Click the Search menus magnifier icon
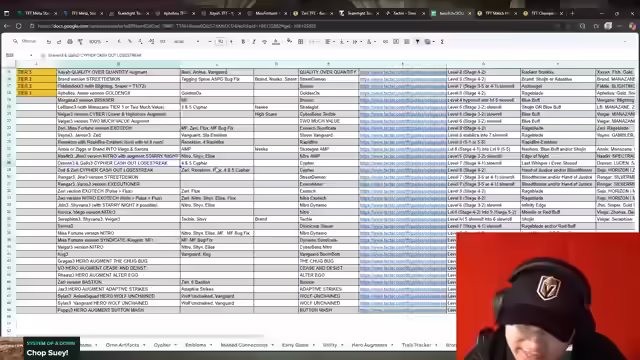640x360 pixels. (x=15, y=41)
